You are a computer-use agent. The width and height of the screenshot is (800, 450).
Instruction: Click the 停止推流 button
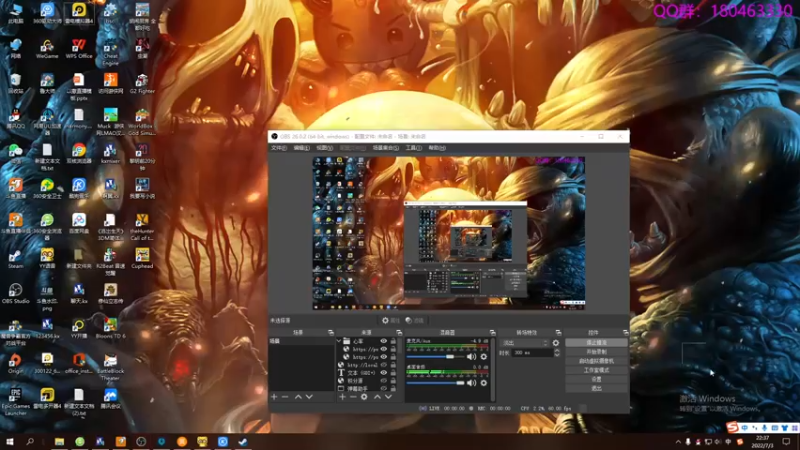[596, 343]
